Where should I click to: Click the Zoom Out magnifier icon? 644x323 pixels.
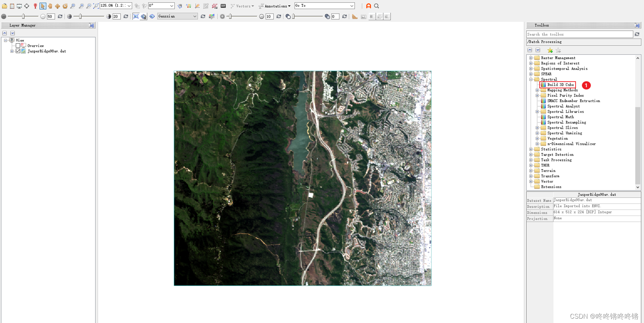89,6
